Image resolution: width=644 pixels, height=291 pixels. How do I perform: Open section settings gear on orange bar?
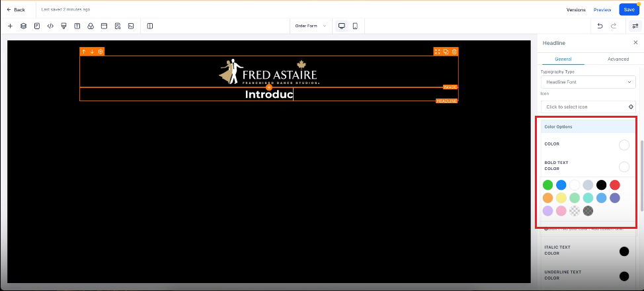click(x=101, y=52)
